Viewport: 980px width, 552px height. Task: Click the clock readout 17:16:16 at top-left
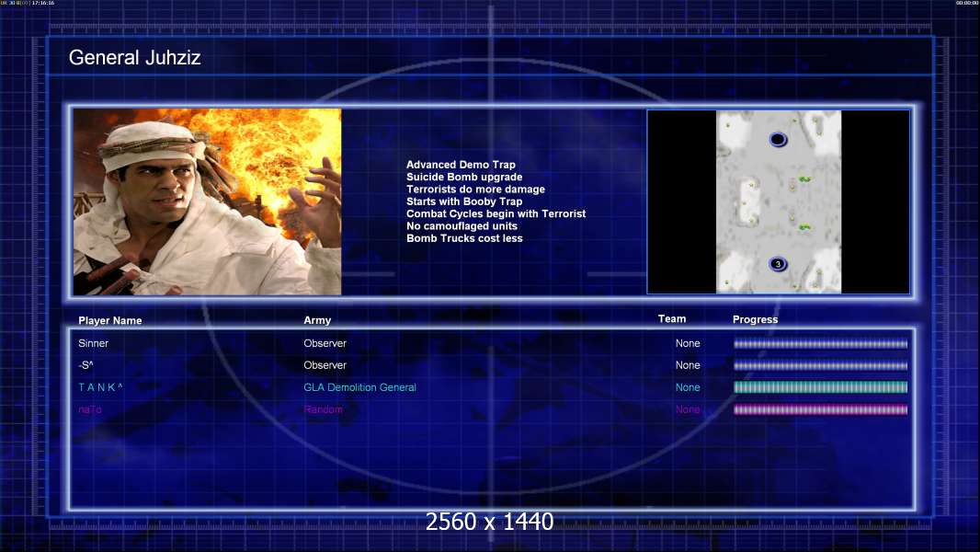pyautogui.click(x=43, y=3)
